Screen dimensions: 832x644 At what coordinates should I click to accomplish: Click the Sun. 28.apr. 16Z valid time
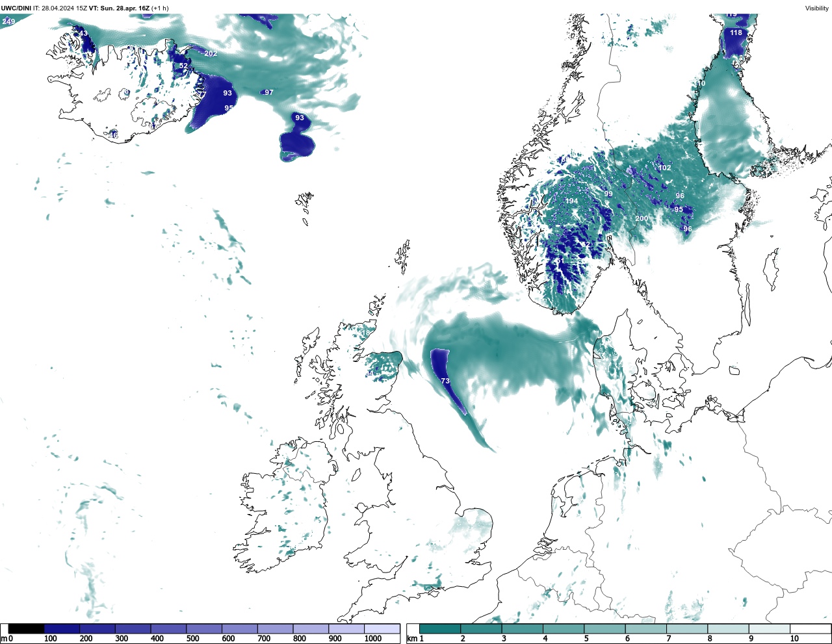125,8
